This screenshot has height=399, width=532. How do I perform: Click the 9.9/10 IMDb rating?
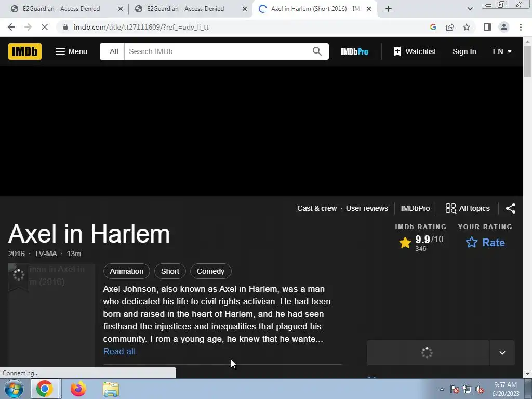421,243
